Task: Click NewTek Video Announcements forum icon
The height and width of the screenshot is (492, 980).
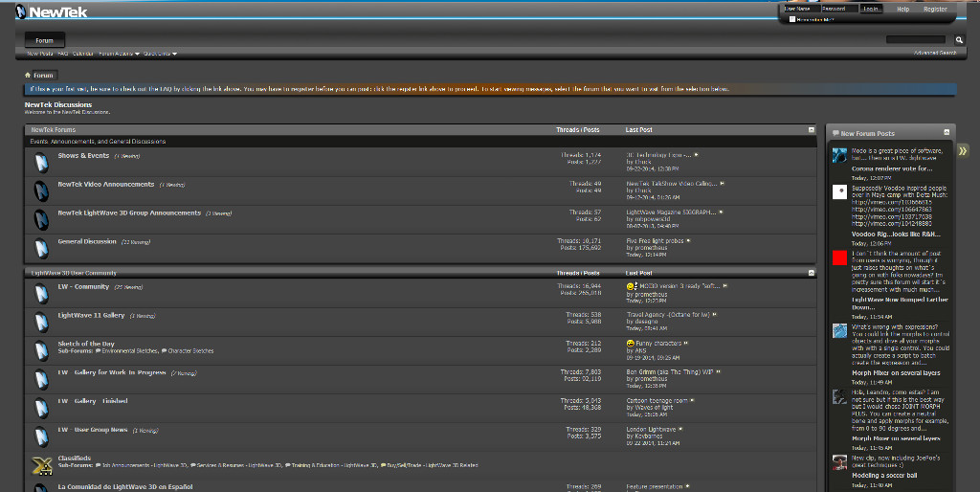Action: (41, 191)
